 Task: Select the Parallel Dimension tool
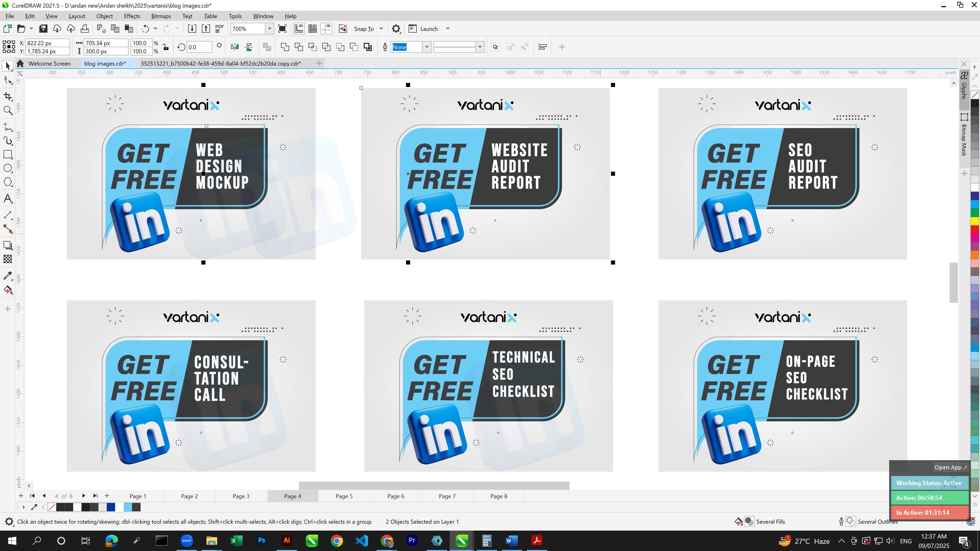coord(8,215)
